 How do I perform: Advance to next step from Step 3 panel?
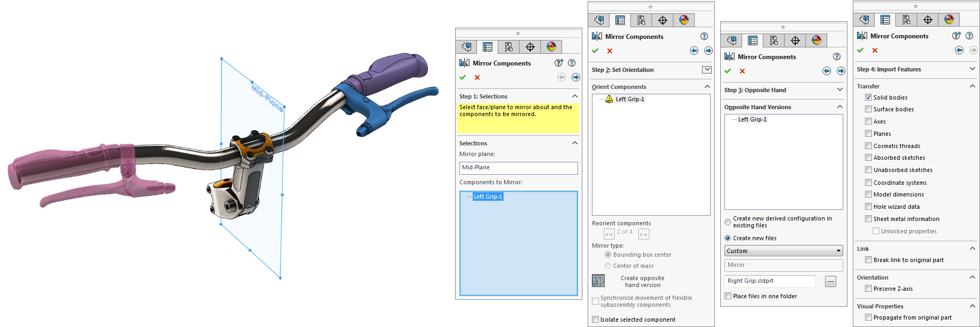841,71
